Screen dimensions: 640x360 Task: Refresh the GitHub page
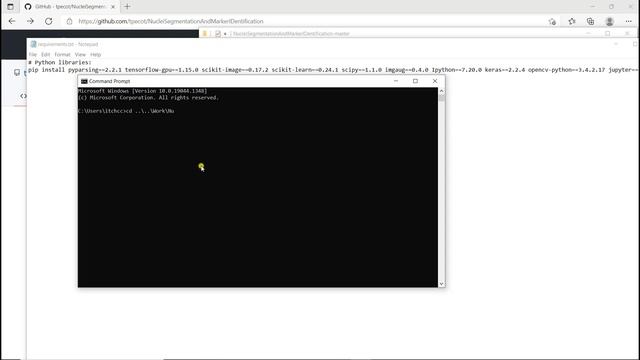click(x=49, y=21)
